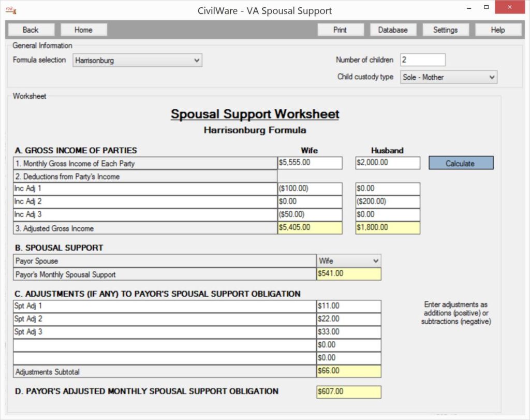This screenshot has height=420, width=530.
Task: Edit the fourth support adjustment amount
Action: (x=348, y=345)
